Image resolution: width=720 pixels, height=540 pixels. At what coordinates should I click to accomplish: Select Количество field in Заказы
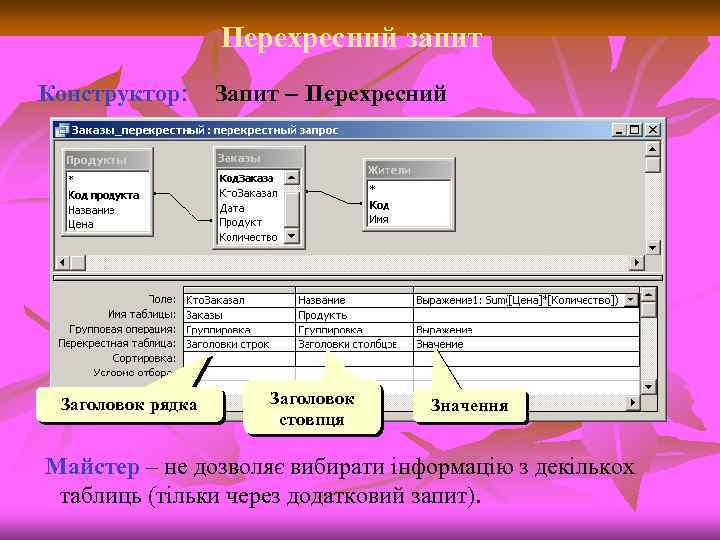[x=248, y=237]
